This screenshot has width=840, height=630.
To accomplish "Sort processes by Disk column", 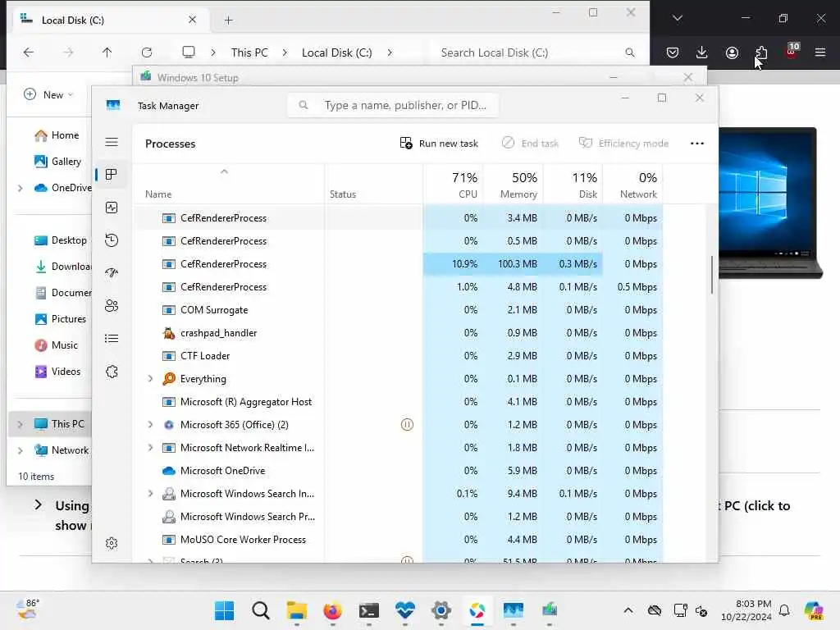I will (573, 185).
